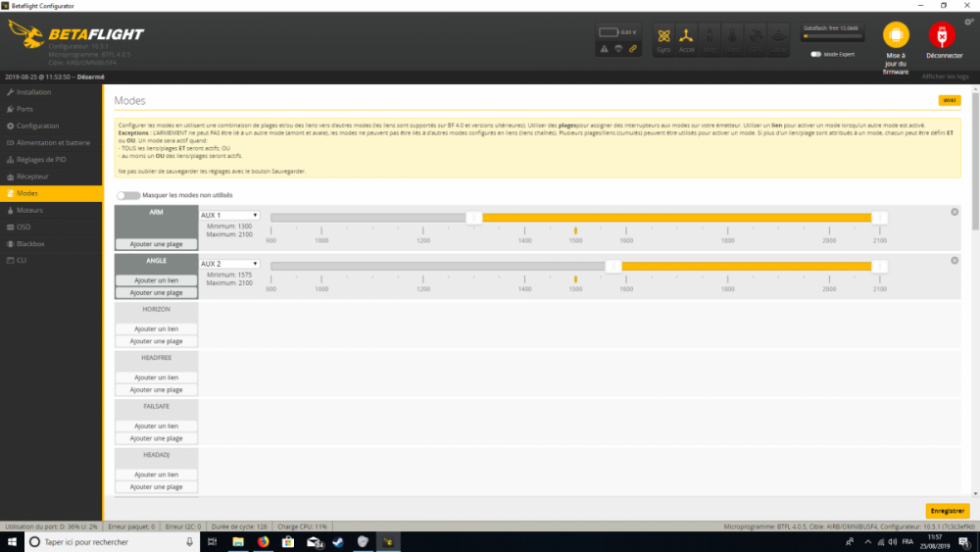Click Ajouter une plage under ARM
The image size is (980, 552).
tap(156, 244)
